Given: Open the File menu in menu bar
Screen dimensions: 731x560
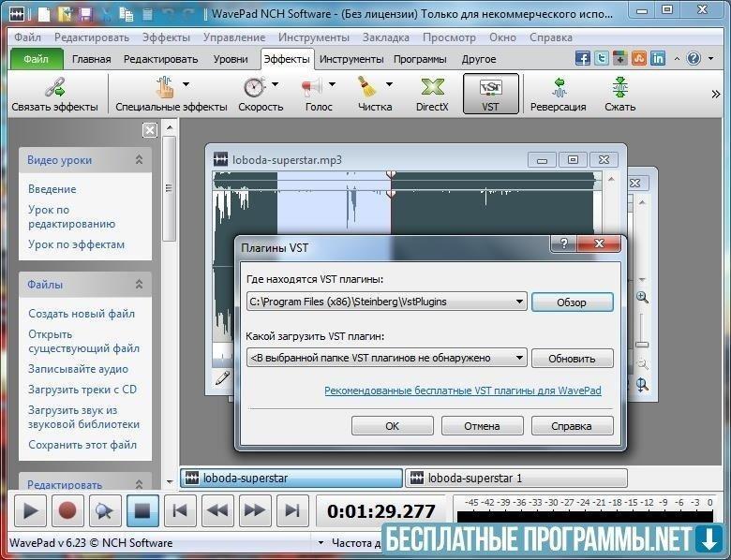Looking at the screenshot, I should 27,37.
